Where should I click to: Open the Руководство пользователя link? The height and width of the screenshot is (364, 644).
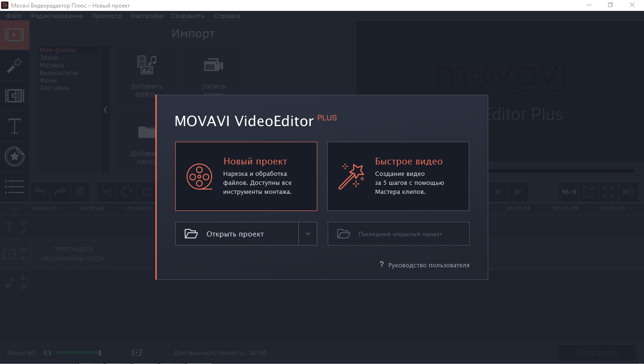pyautogui.click(x=429, y=265)
